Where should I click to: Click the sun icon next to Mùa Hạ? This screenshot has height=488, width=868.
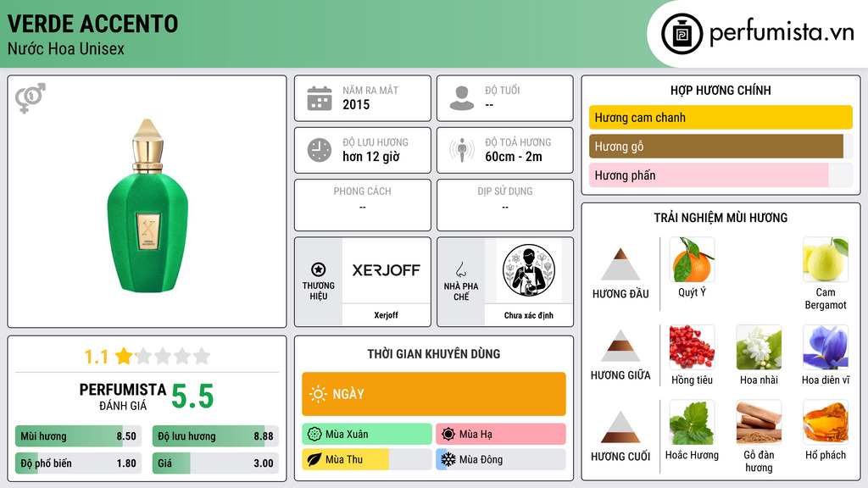[448, 435]
